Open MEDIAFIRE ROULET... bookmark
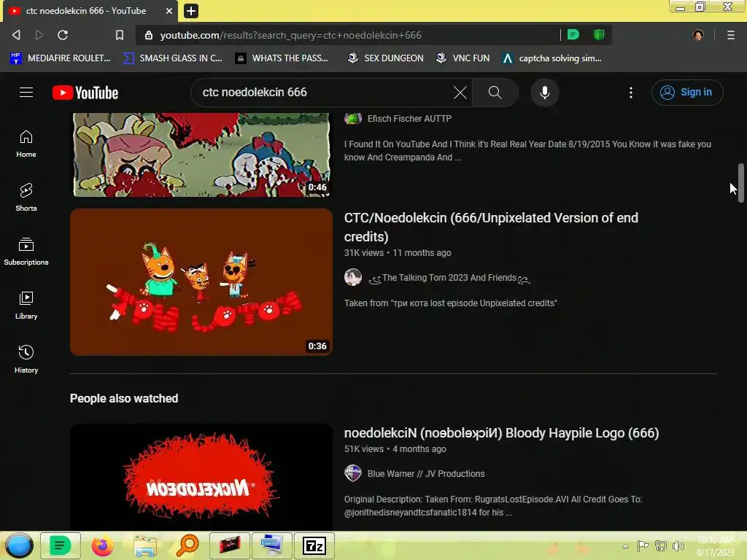747x560 pixels. (60, 58)
